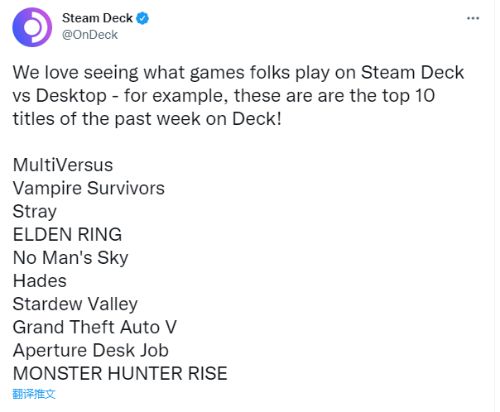Select the ELDEN RING line
Viewport: 500px width, 412px height.
pos(67,234)
